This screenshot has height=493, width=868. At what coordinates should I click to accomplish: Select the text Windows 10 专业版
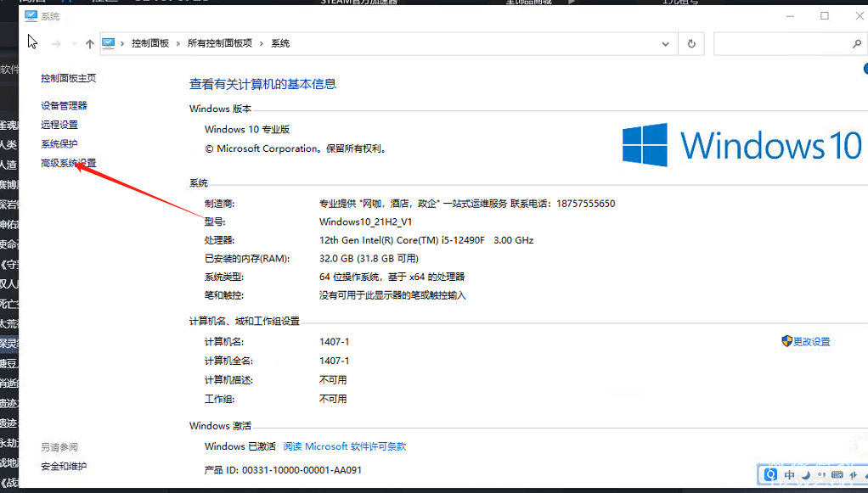coord(247,130)
